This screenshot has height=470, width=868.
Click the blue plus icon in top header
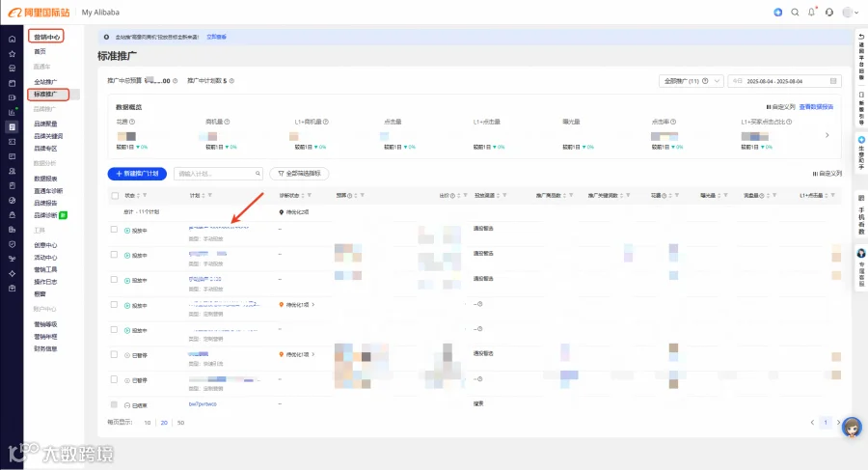pos(777,13)
